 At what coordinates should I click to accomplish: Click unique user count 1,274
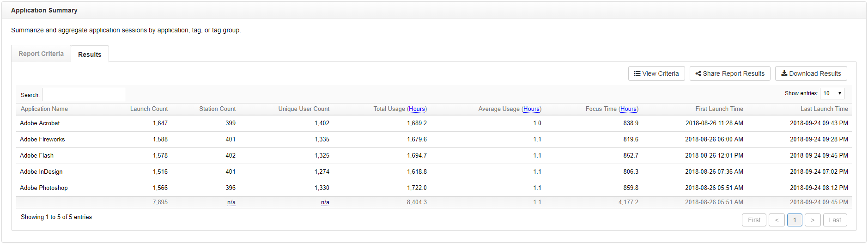(x=322, y=172)
